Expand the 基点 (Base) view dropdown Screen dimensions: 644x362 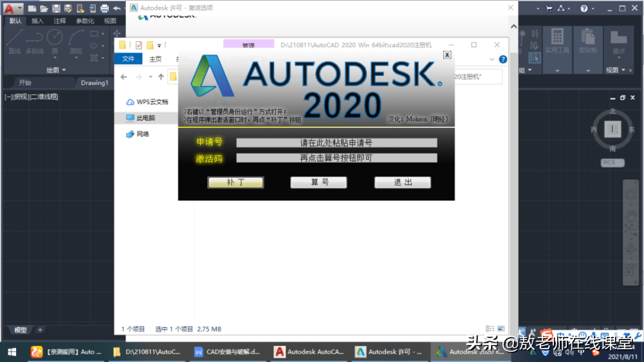[618, 57]
